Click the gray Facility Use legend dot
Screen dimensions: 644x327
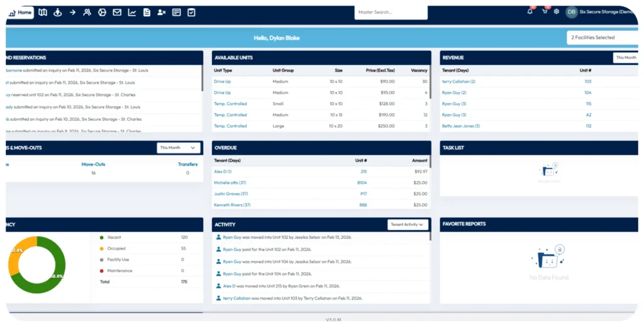coord(101,260)
